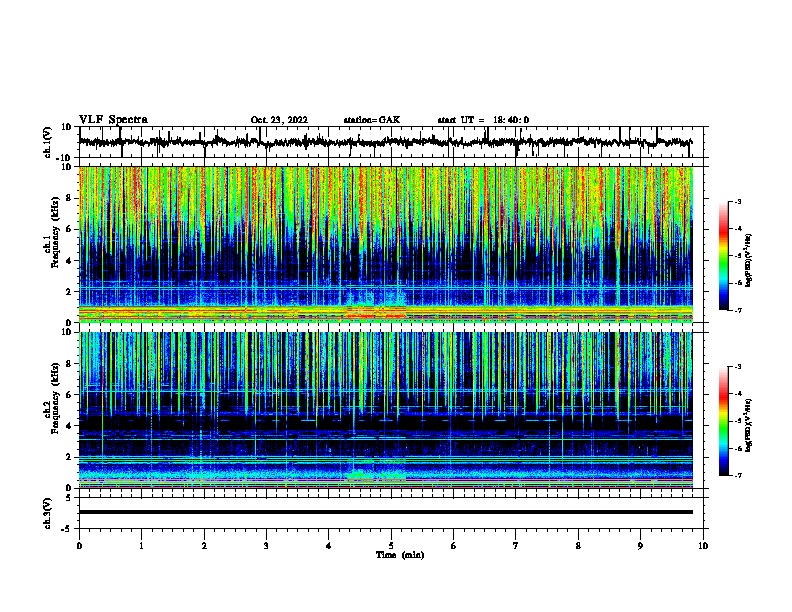Click time axis tick label '2'
The height and width of the screenshot is (612, 792).
tap(204, 546)
